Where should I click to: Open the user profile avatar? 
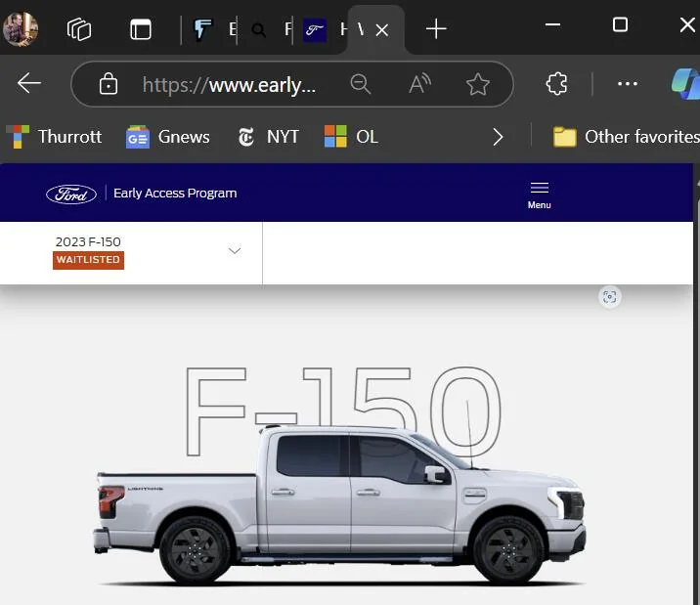point(21,29)
